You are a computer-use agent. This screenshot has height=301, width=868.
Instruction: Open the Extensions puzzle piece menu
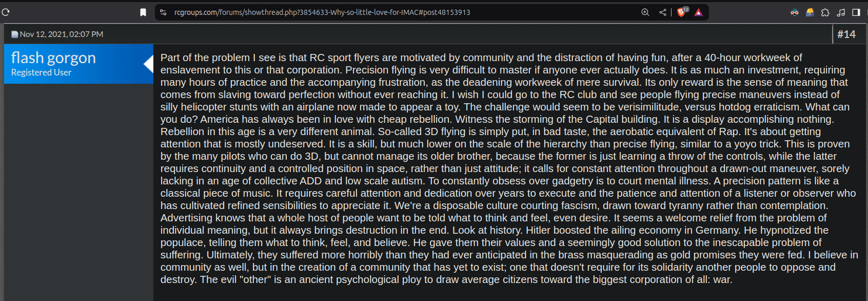[x=825, y=12]
